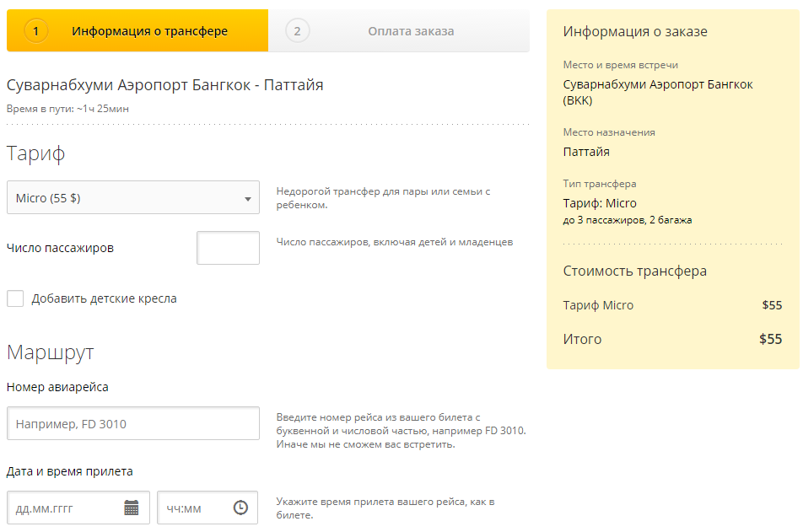Click the "Тариф" section heading
This screenshot has width=803, height=532.
pos(36,153)
